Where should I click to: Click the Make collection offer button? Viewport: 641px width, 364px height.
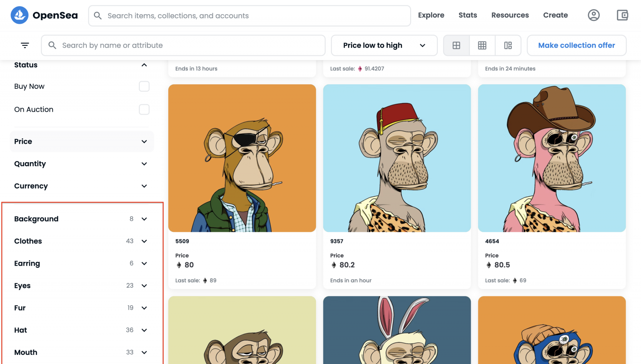(577, 45)
